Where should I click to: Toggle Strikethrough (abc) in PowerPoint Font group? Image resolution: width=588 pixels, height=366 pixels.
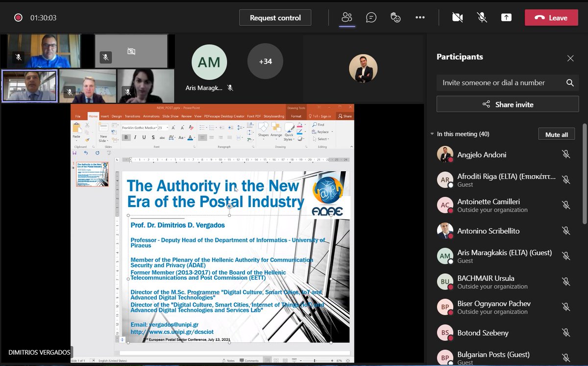pyautogui.click(x=162, y=138)
